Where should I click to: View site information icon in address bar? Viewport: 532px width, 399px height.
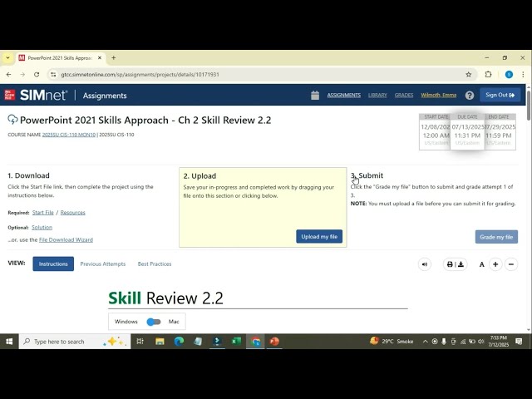coord(53,74)
